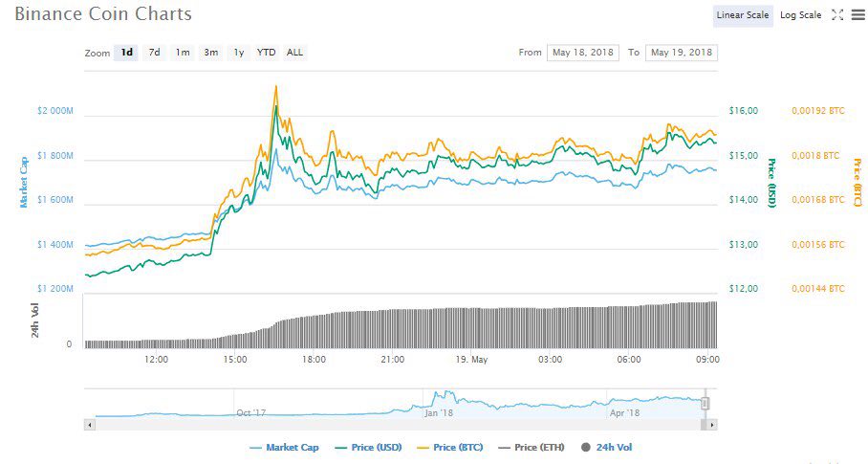Click the 06:00 time axis label
Screen dimensions: 868x464
[x=629, y=360]
